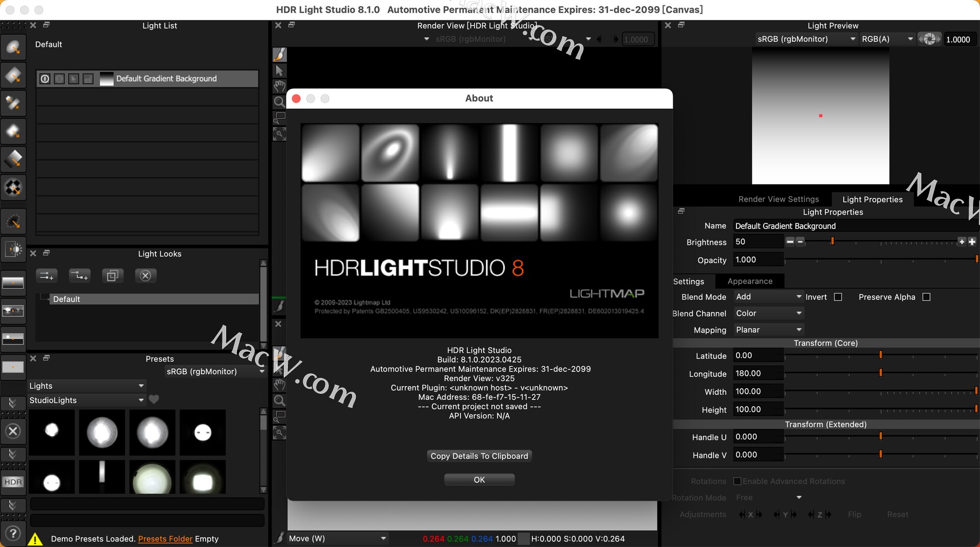Select the dark scrim light tool
Screen dimensions: 980x547
click(13, 222)
